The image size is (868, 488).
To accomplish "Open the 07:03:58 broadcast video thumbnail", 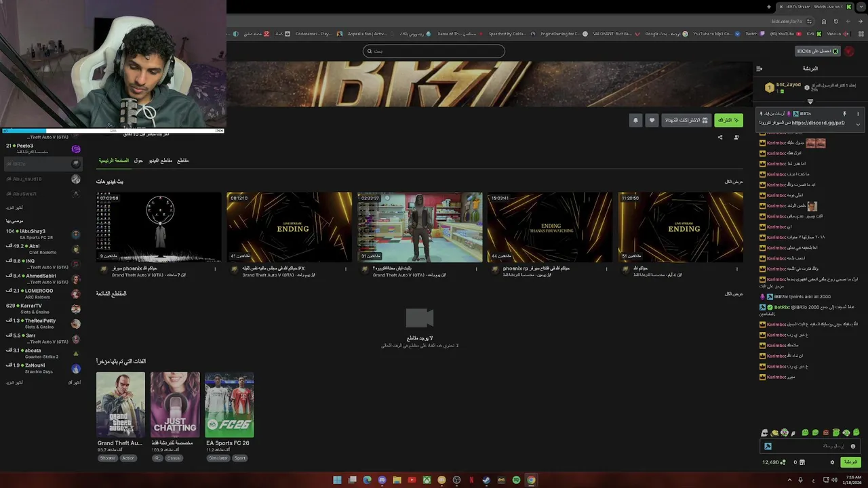I will click(159, 227).
